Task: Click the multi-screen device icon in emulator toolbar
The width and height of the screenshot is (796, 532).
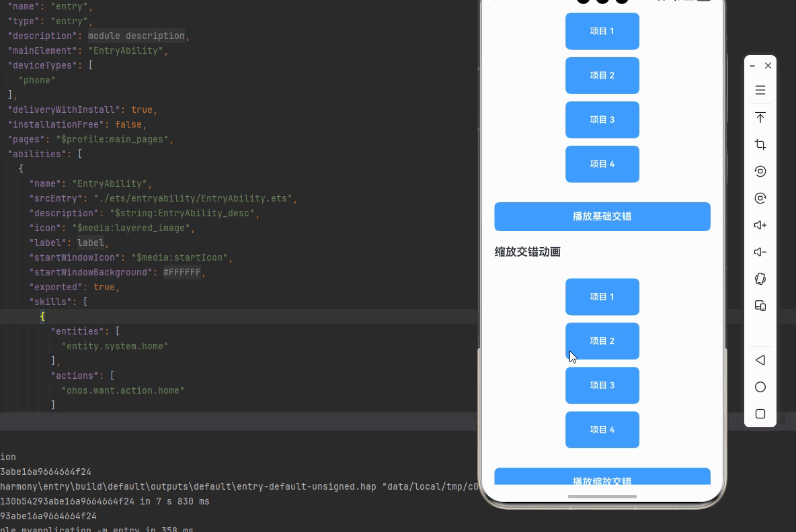Action: click(x=760, y=306)
